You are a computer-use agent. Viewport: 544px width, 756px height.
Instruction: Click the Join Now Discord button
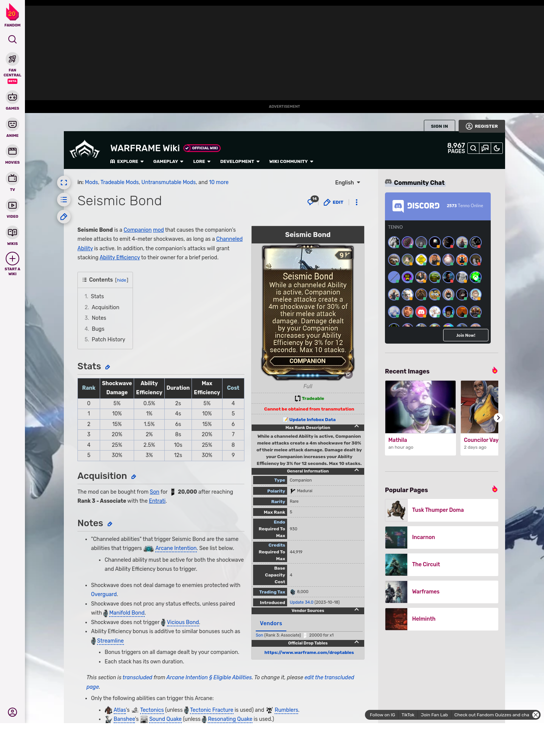465,335
